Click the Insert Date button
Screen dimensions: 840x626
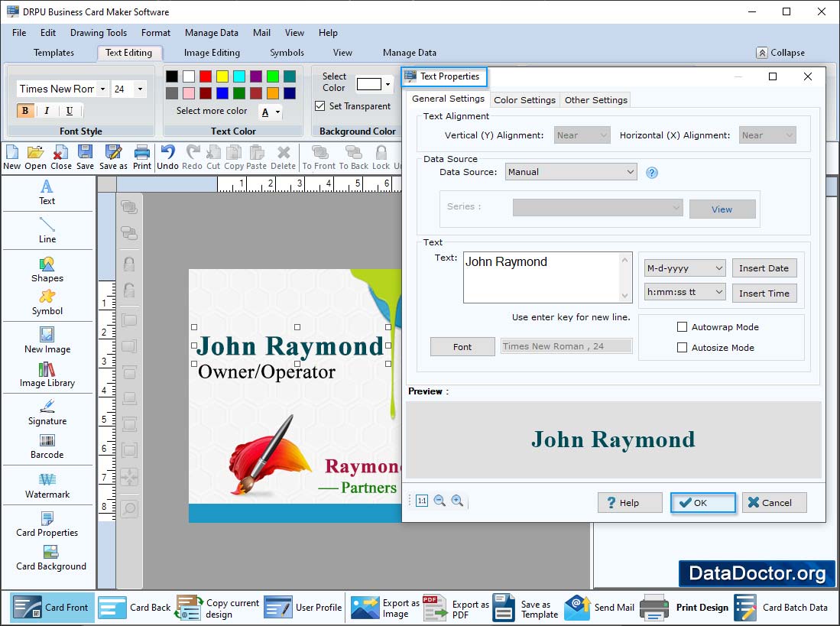764,268
